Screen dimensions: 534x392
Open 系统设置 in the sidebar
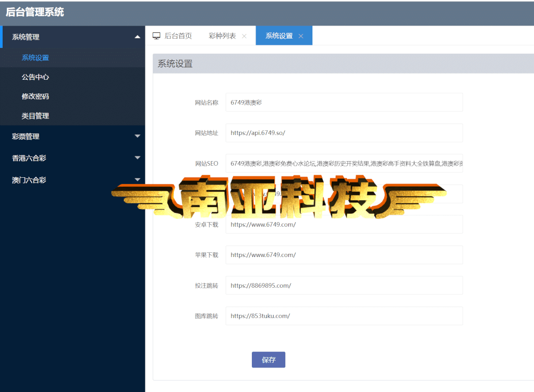point(35,57)
